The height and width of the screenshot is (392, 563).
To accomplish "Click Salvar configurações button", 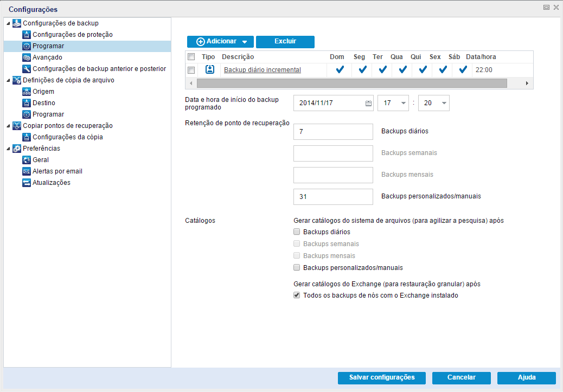I will 382,378.
